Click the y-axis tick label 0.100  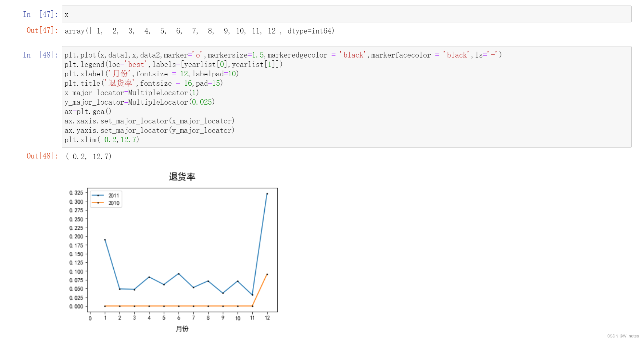coord(76,272)
